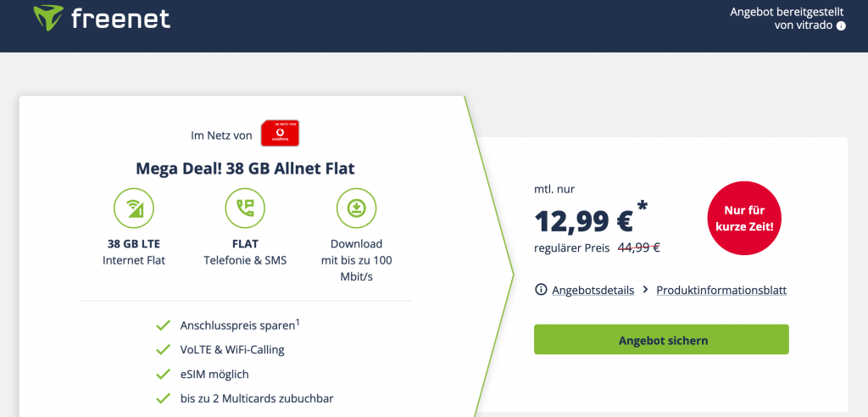Click the info icon beside vitrado
868x417 pixels.
click(841, 26)
